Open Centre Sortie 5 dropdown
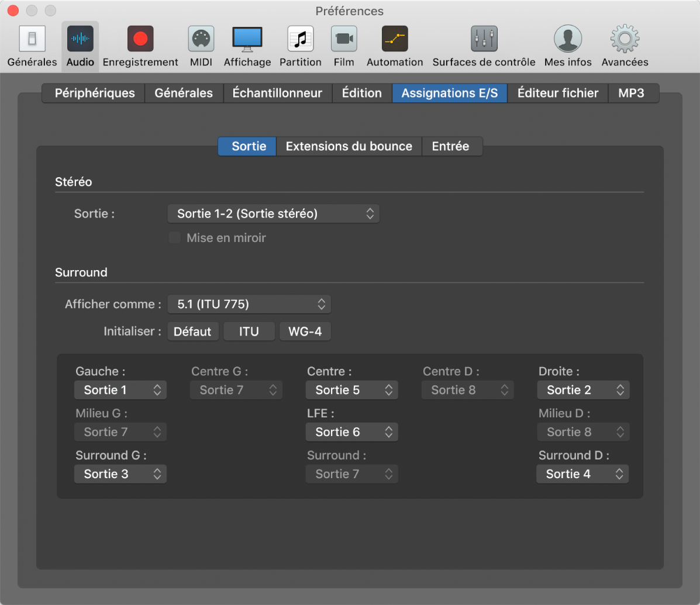The height and width of the screenshot is (605, 700). point(352,390)
